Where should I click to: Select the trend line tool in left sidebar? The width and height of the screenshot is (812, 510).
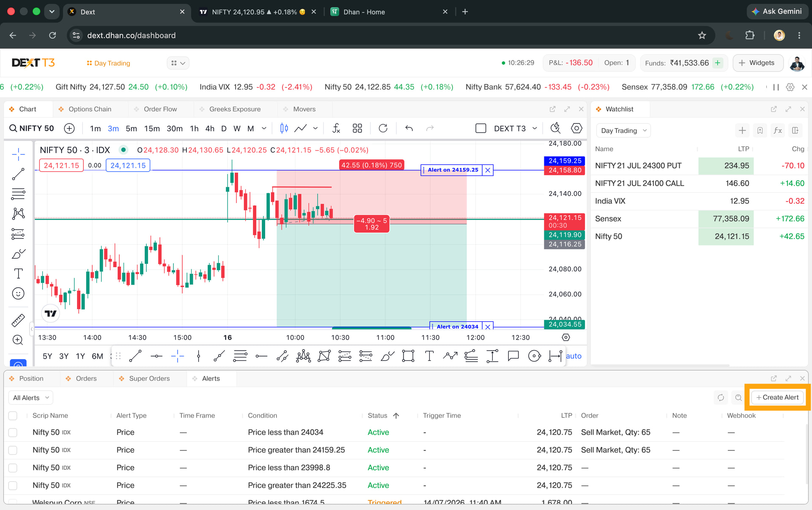coord(18,174)
